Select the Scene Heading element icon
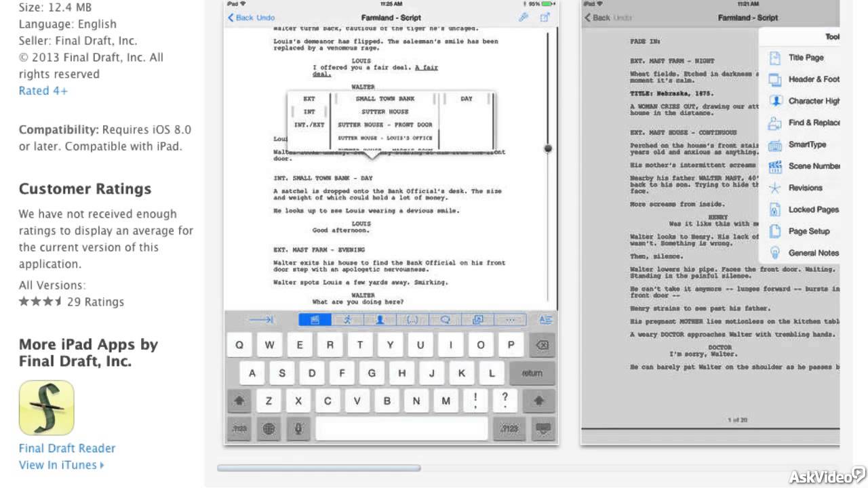868x488 pixels. (x=315, y=320)
